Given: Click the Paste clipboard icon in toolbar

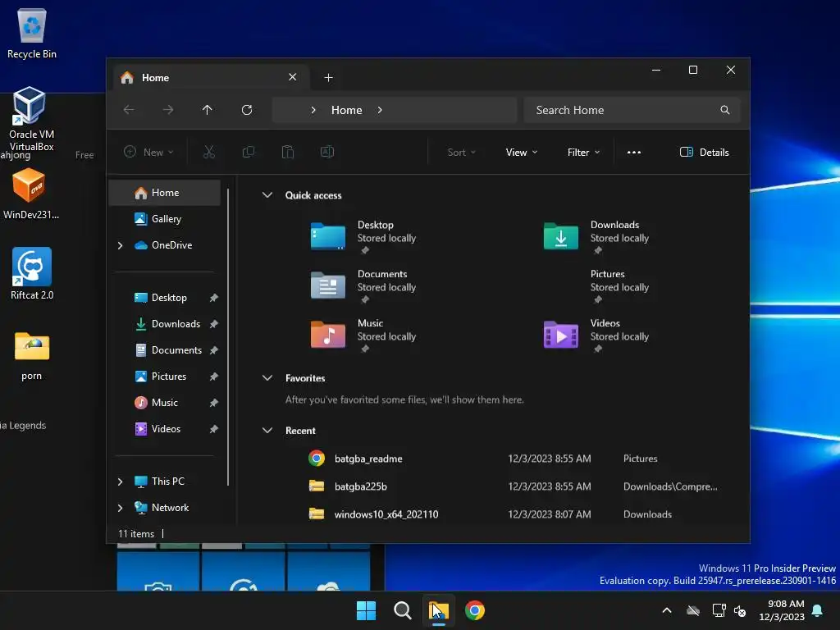Looking at the screenshot, I should [288, 152].
